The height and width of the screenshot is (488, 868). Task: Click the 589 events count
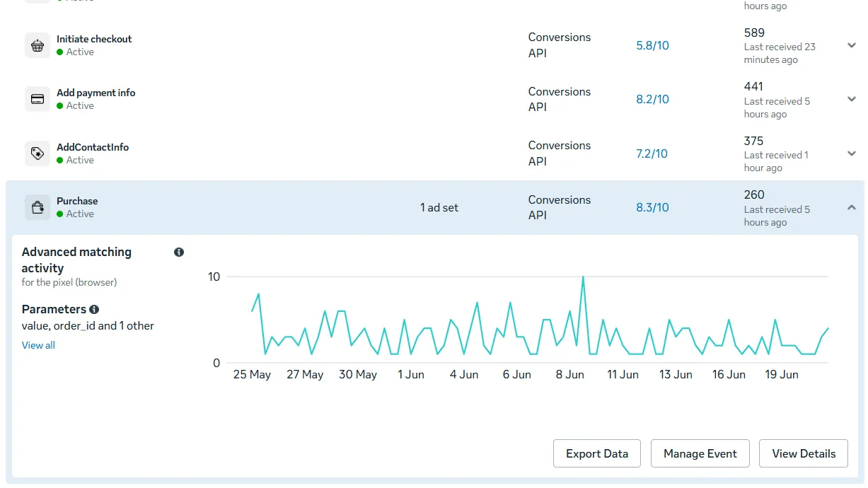(754, 33)
